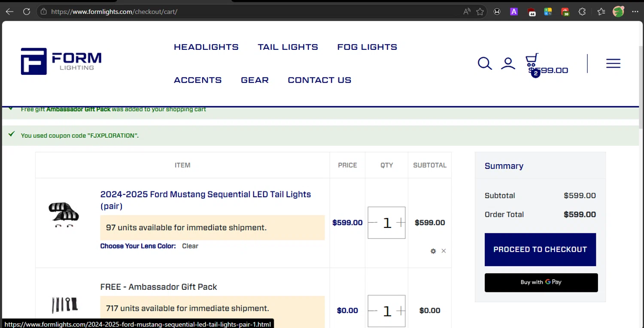Open the shopping cart icon
The height and width of the screenshot is (328, 644).
coord(532,61)
